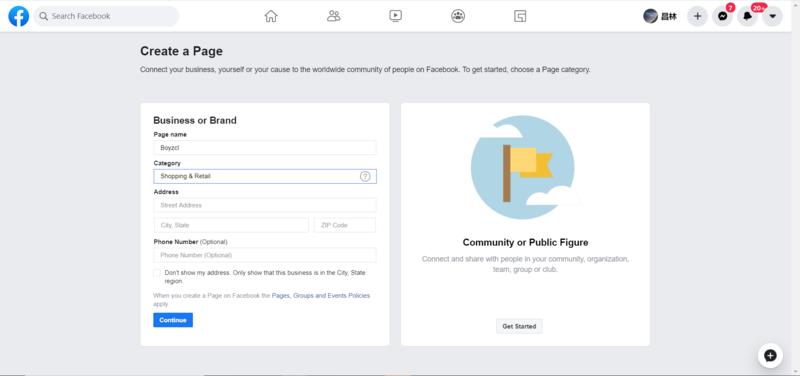Open the Notifications bell
Image resolution: width=800 pixels, height=376 pixels.
747,16
